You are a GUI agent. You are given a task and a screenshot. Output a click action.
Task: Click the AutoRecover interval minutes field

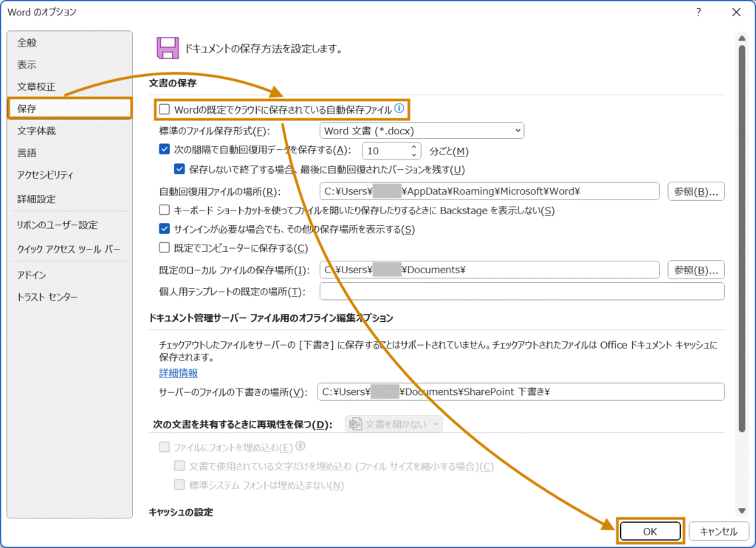tap(386, 151)
